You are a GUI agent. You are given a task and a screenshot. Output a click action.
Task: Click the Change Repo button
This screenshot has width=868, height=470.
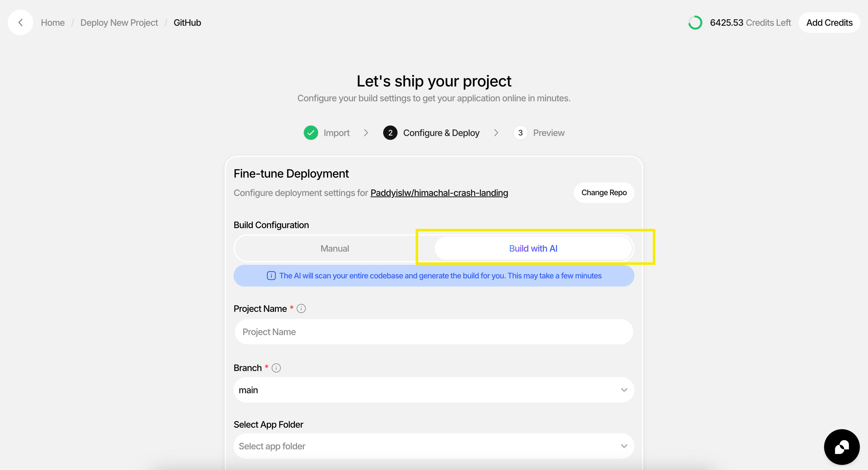pos(604,193)
